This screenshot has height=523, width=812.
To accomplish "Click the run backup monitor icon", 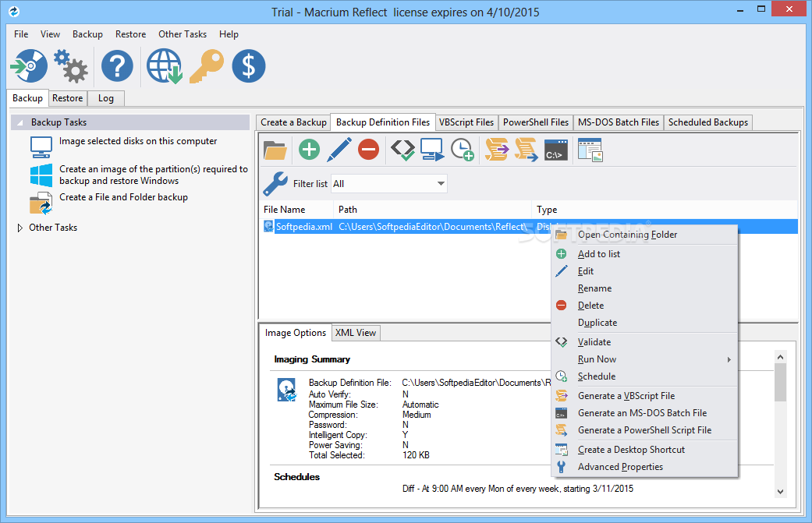I will pyautogui.click(x=432, y=150).
